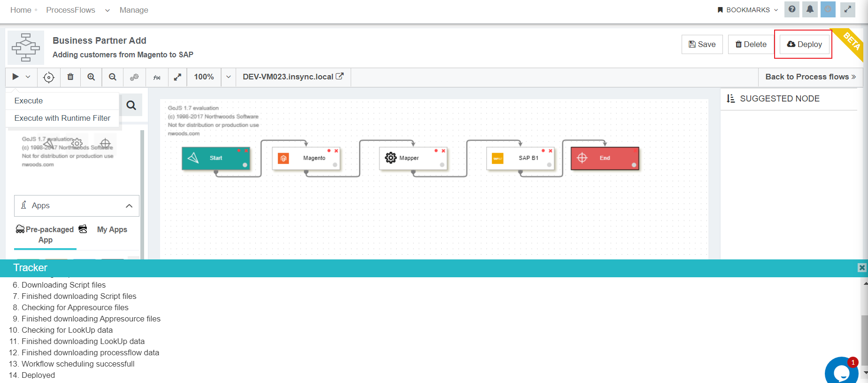Click the f(x) function icon
The width and height of the screenshot is (868, 383).
[x=157, y=77]
